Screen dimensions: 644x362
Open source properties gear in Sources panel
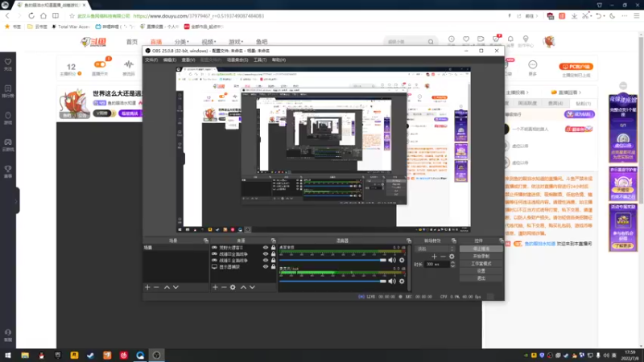click(233, 287)
